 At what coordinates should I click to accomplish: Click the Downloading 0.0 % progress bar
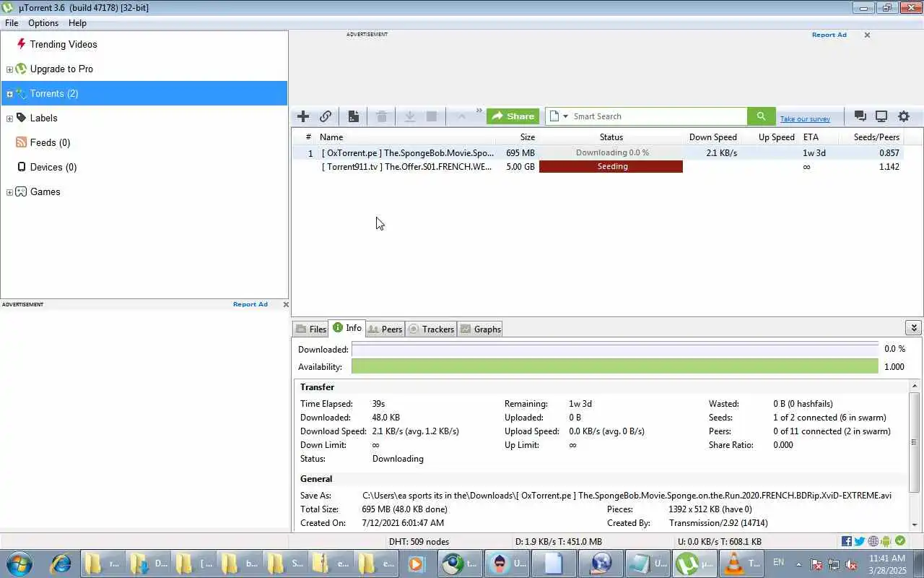pos(611,153)
